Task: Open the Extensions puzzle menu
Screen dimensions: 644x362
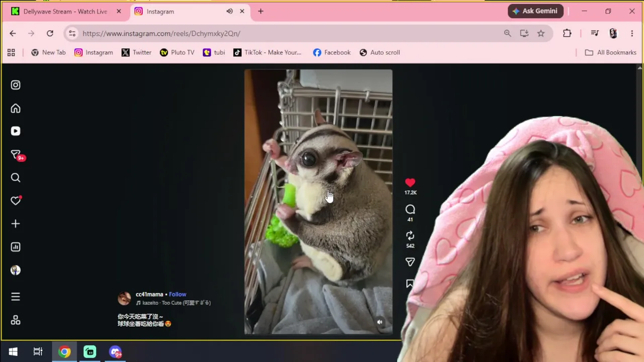Action: point(567,33)
